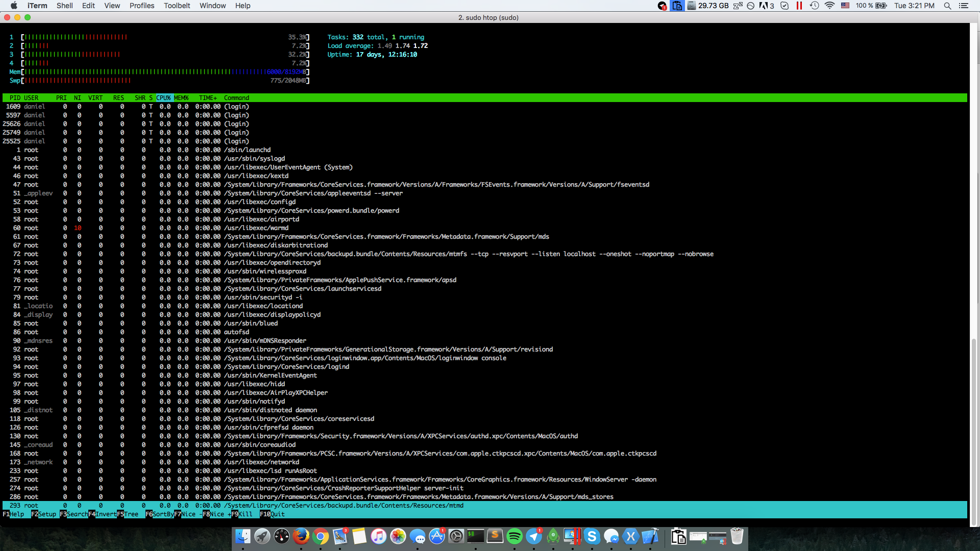
Task: Open Facebook Messenger dock icon
Action: (x=611, y=536)
